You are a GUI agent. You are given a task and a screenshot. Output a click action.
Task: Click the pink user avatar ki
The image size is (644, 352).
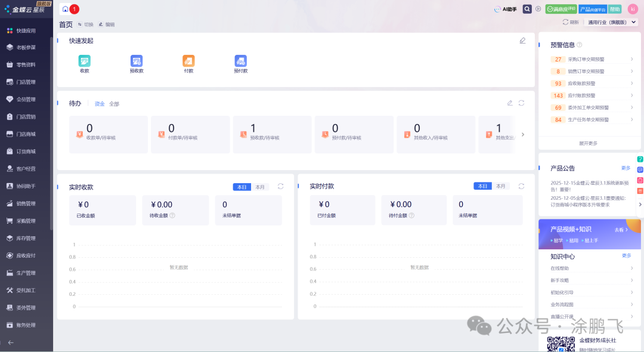[633, 9]
